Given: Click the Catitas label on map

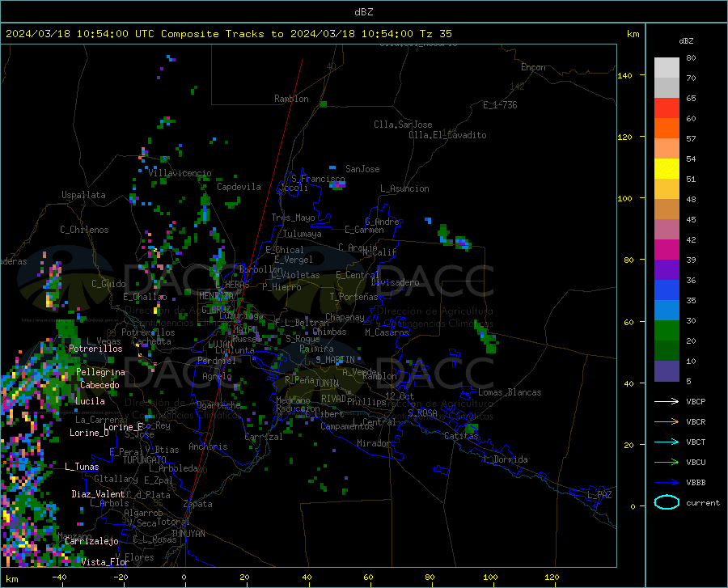Looking at the screenshot, I should point(461,436).
